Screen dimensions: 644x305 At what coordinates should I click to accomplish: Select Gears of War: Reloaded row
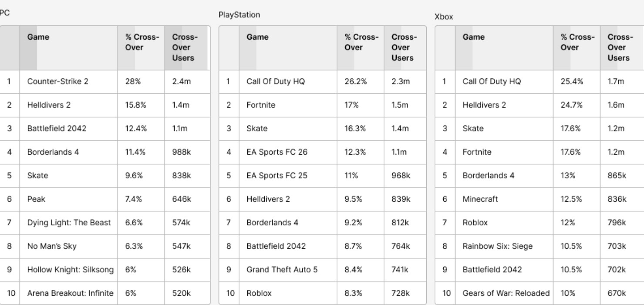tap(539, 293)
